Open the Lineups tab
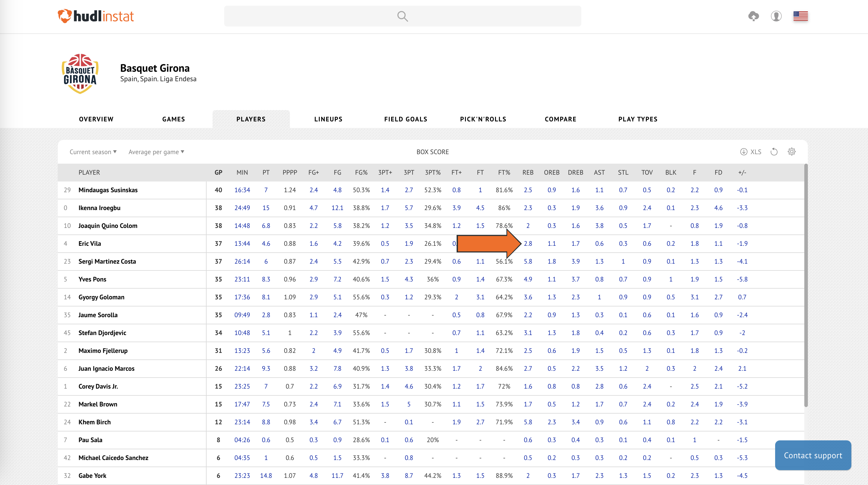 pos(328,119)
